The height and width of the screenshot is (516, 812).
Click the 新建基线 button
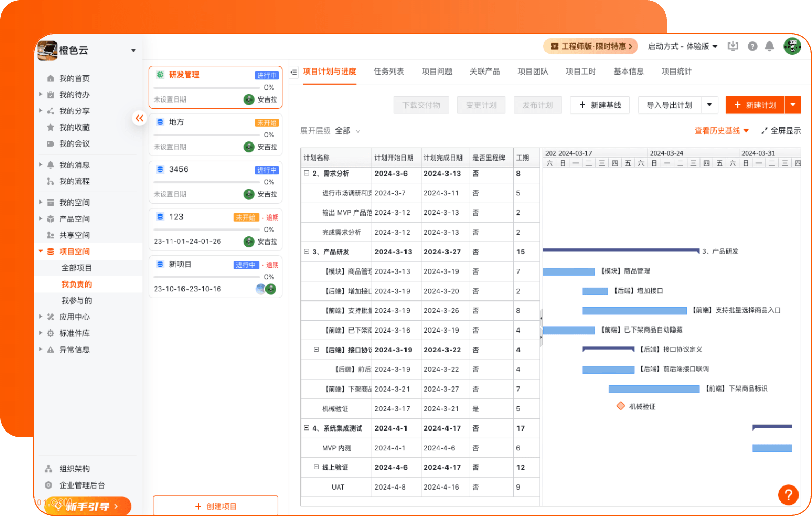[x=600, y=105]
